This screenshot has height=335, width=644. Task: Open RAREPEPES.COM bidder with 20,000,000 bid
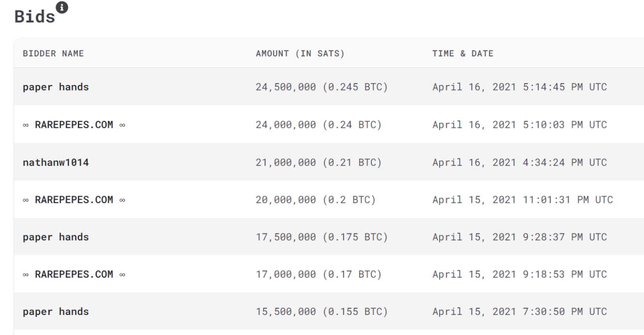[74, 200]
